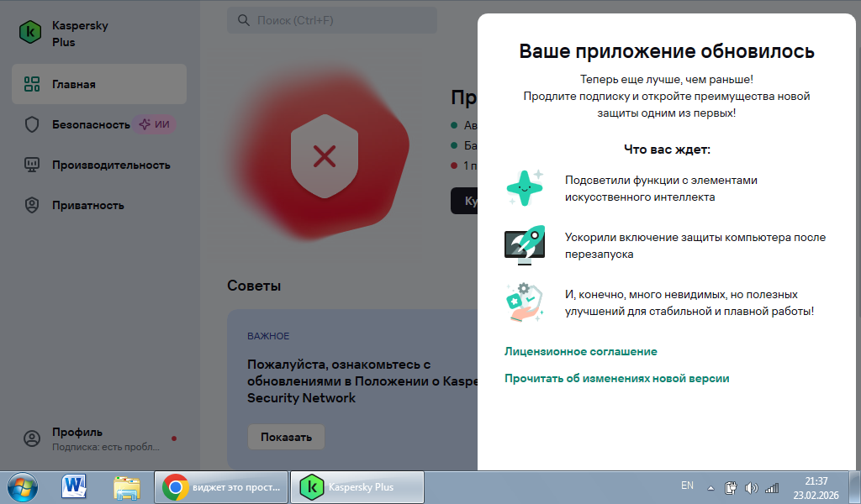Viewport: 861px width, 504px height.
Task: Open Microsoft Word from the taskbar
Action: click(74, 487)
